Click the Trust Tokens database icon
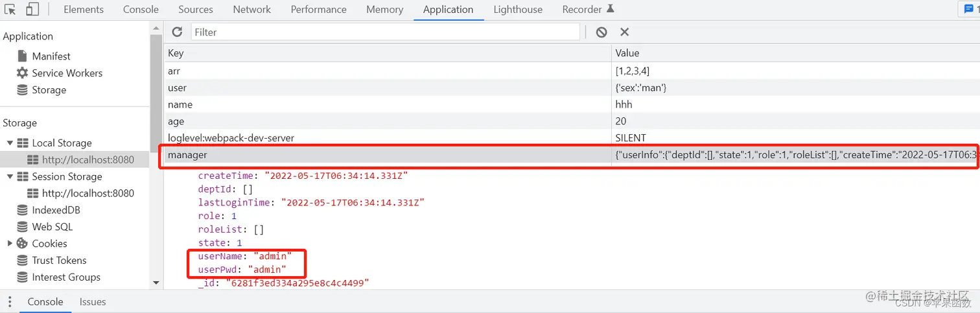This screenshot has width=980, height=313. click(x=22, y=261)
